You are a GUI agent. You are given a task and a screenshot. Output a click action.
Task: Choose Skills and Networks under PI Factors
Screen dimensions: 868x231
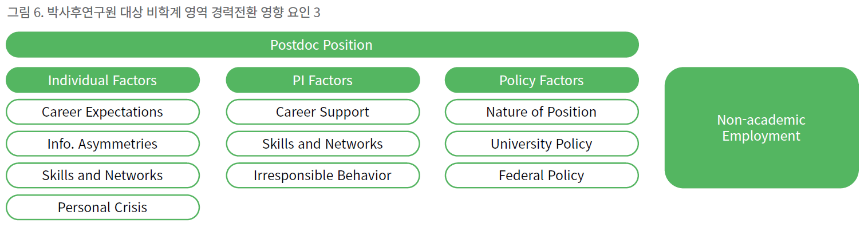[x=322, y=144]
